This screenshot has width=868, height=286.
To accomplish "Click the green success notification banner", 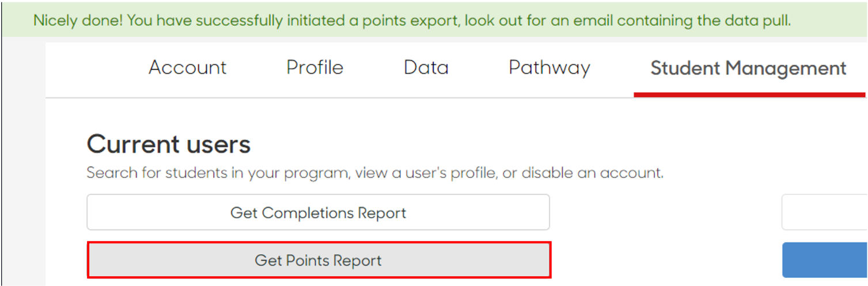I will 435,21.
